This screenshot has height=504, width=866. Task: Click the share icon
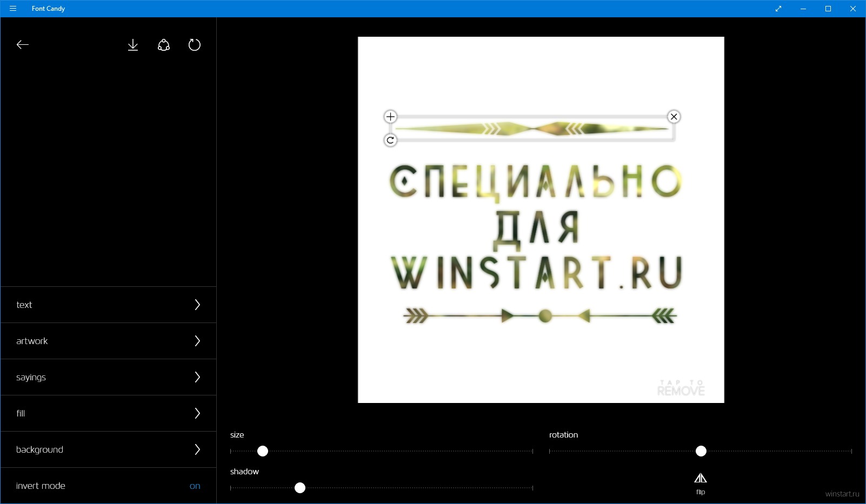coord(164,45)
